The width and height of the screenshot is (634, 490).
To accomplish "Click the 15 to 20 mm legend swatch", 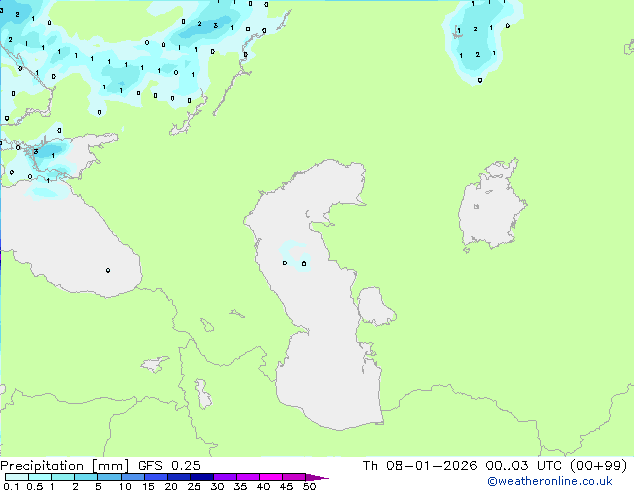I will pos(156,477).
